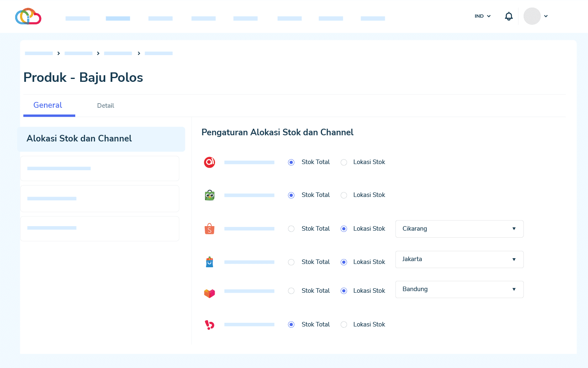Select Lokasi Stok for the Bukalapak row
The image size is (588, 368).
click(x=344, y=325)
